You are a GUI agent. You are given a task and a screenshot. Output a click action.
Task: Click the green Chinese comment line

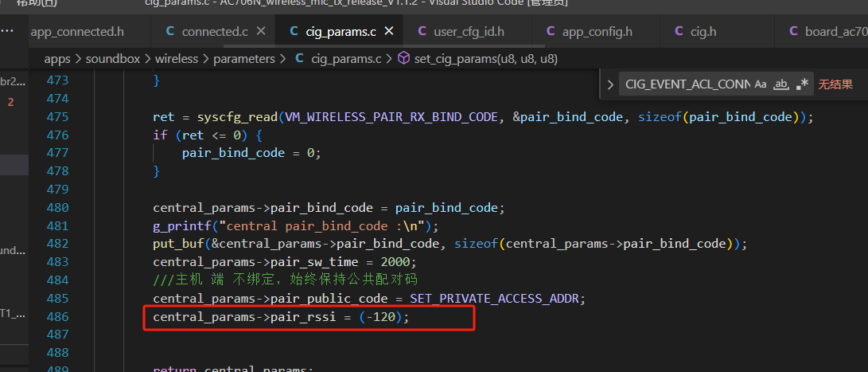pyautogui.click(x=285, y=280)
